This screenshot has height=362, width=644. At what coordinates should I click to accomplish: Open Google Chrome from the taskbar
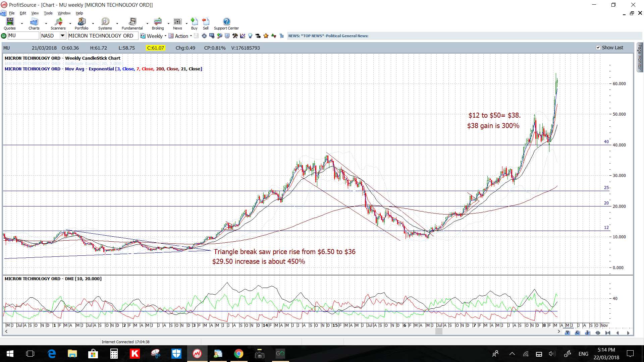[x=238, y=354]
